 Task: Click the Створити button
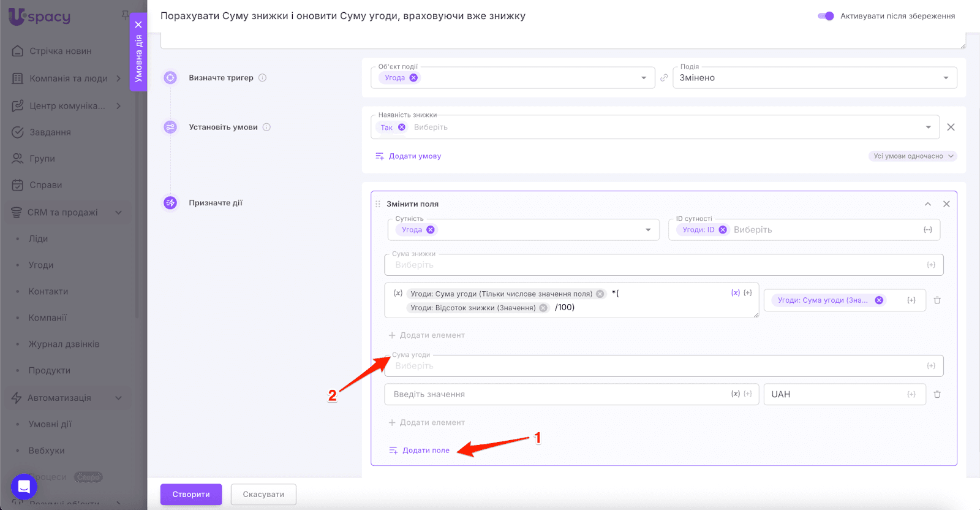(x=191, y=494)
